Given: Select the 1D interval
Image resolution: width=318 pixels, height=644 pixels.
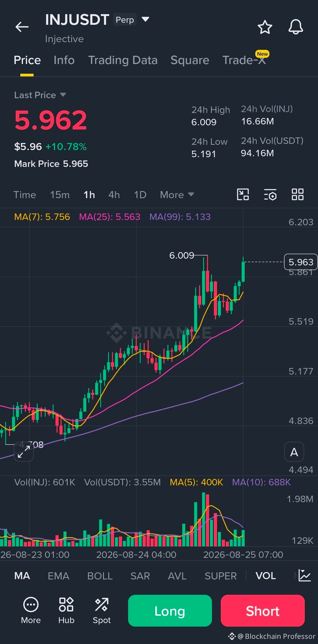Looking at the screenshot, I should [x=140, y=195].
